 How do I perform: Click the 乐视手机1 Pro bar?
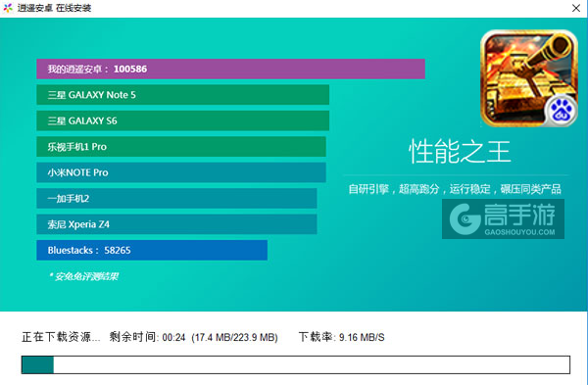[x=181, y=147]
